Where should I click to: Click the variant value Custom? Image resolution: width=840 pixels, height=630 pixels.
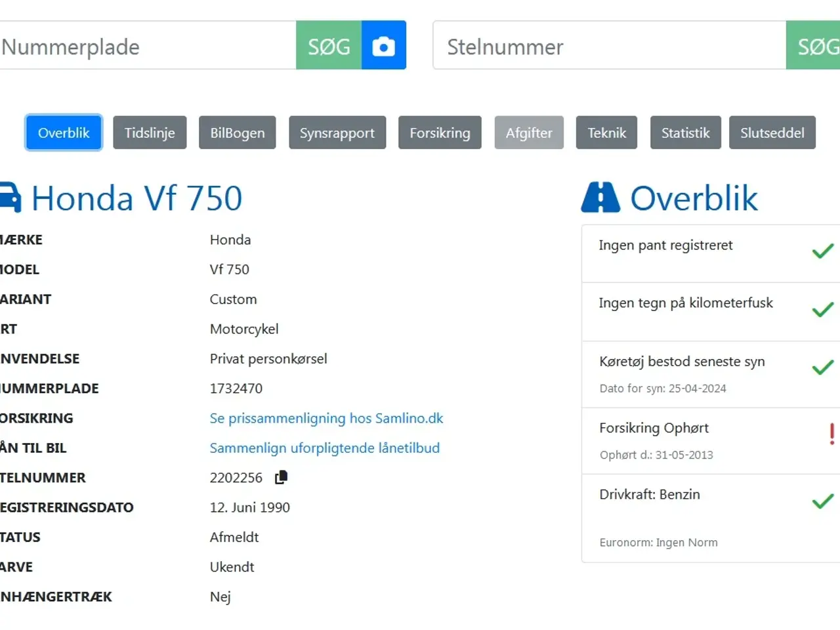pos(233,299)
